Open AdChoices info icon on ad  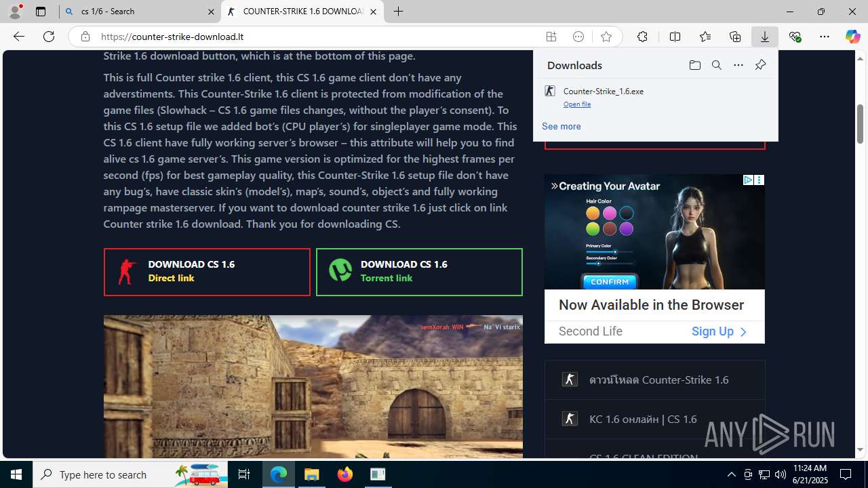point(748,180)
